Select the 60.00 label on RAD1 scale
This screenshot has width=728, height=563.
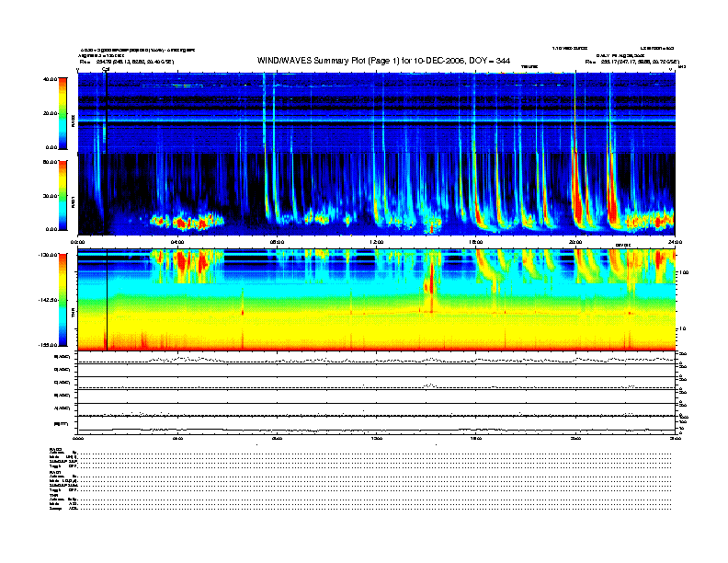click(51, 162)
